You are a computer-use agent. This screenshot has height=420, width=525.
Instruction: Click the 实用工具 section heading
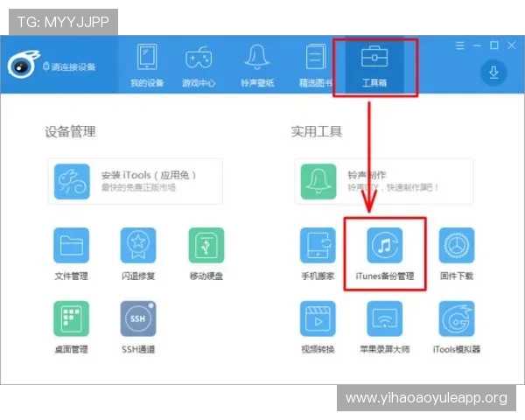coord(317,131)
